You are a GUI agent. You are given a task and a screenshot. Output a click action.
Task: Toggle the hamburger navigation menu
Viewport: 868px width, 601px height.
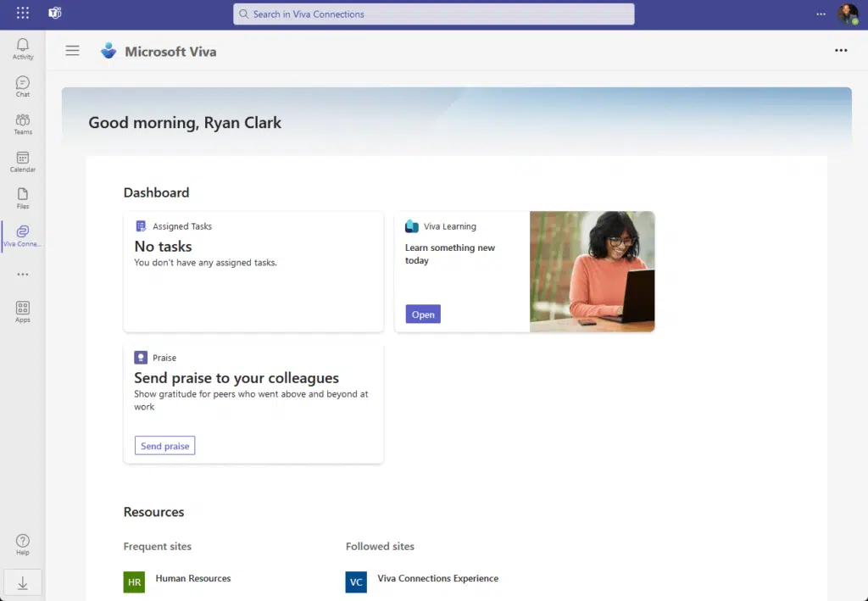click(x=73, y=51)
